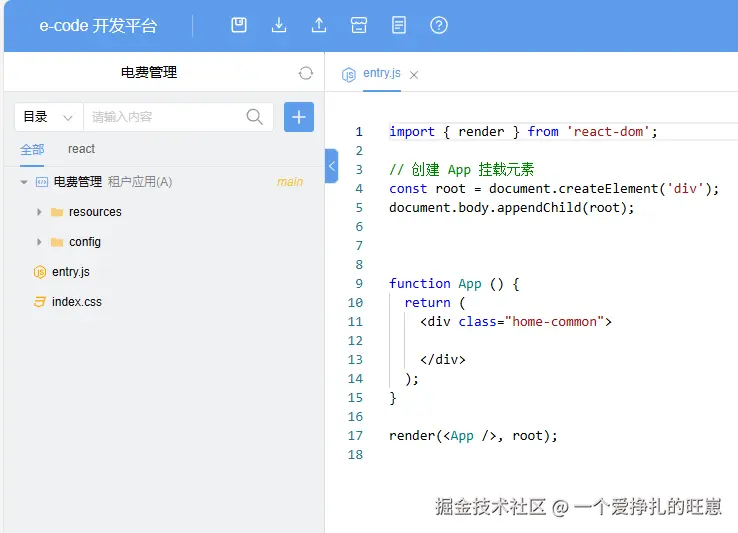The height and width of the screenshot is (533, 738).
Task: Click the 创建 App 挂载元素 comment line
Action: pyautogui.click(x=461, y=170)
